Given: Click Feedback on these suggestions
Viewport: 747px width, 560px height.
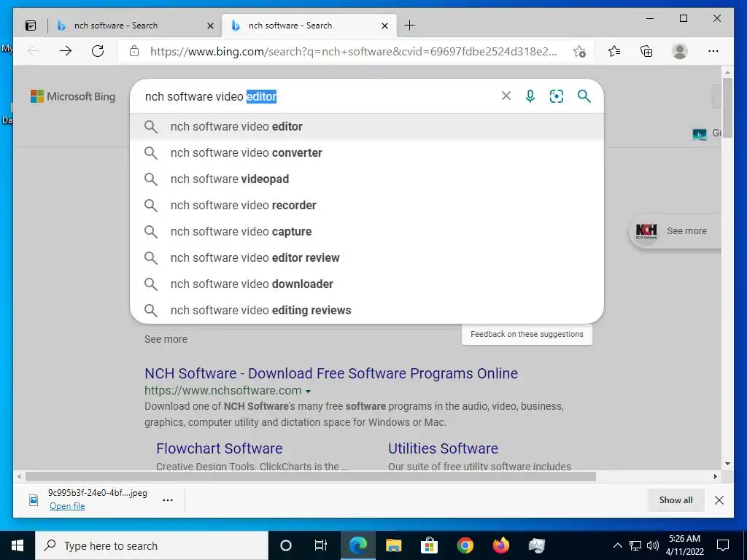Looking at the screenshot, I should pos(527,334).
